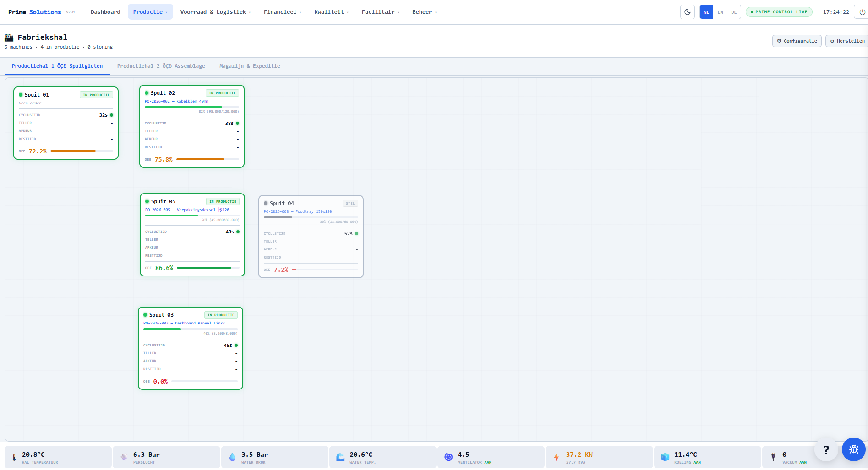Click the Spuit 01 machine title
This screenshot has height=470, width=868.
(37, 95)
